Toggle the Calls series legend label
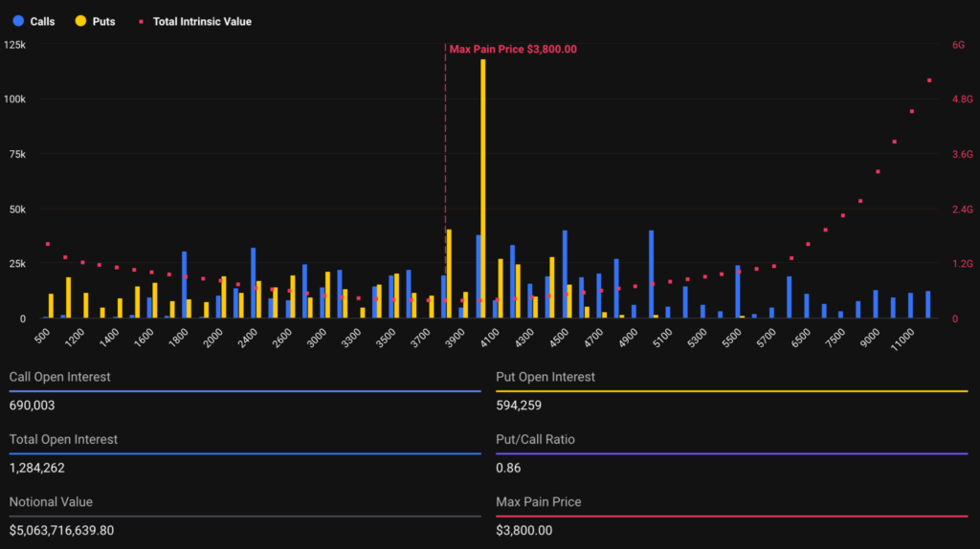This screenshot has height=549, width=980. 42,21
